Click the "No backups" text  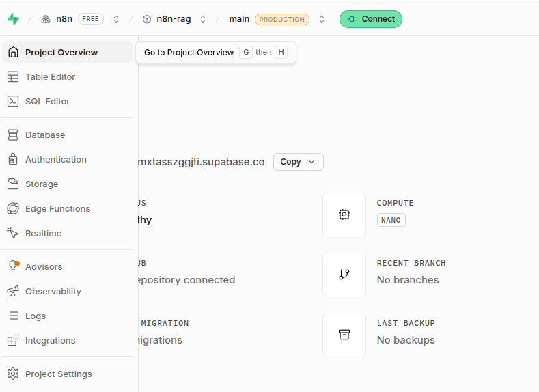pyautogui.click(x=406, y=340)
